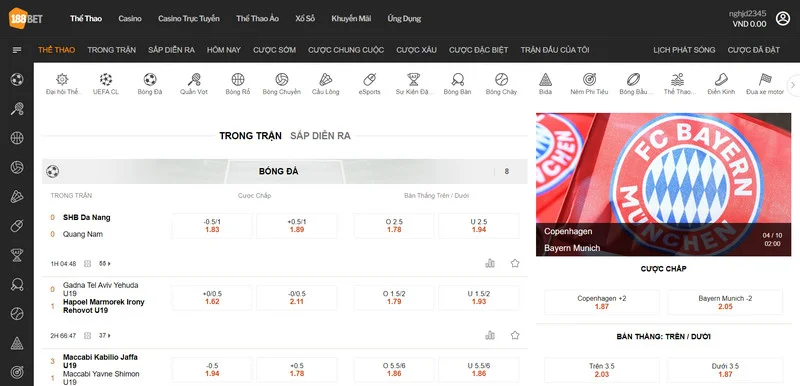Select the CƯỢC ĐẶC BIỆT tab
800x386 pixels.
(479, 50)
